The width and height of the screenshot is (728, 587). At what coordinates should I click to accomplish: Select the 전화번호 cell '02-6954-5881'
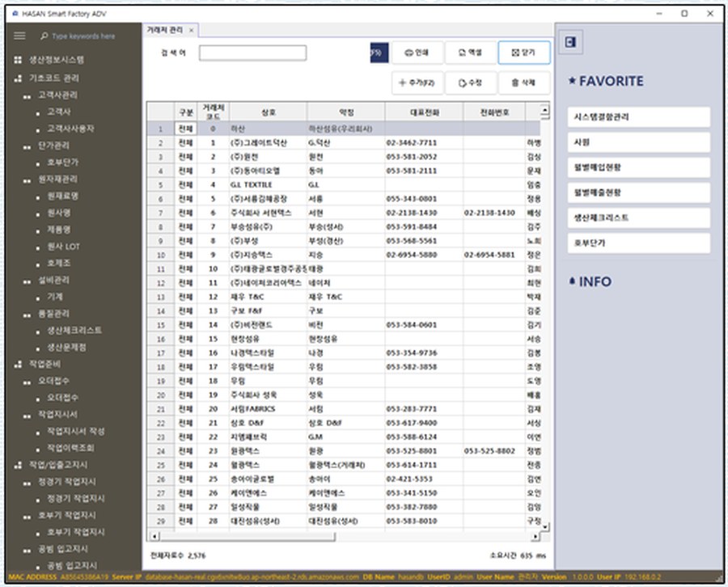click(x=494, y=255)
